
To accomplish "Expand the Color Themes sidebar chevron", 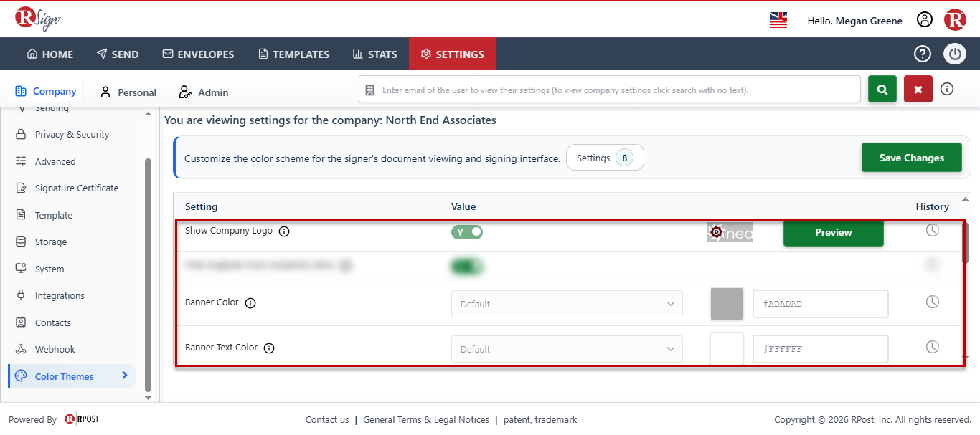I will click(x=125, y=376).
